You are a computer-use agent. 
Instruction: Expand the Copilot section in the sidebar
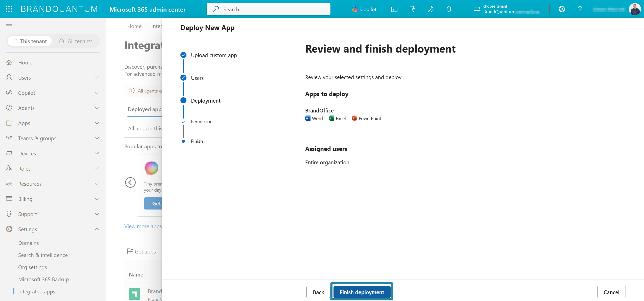(97, 93)
